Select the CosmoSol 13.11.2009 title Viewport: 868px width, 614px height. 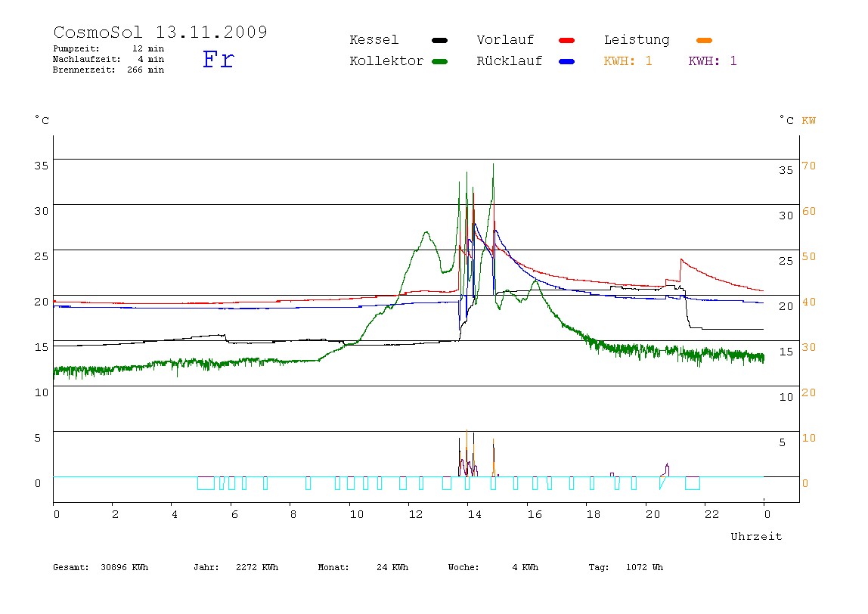tap(160, 32)
